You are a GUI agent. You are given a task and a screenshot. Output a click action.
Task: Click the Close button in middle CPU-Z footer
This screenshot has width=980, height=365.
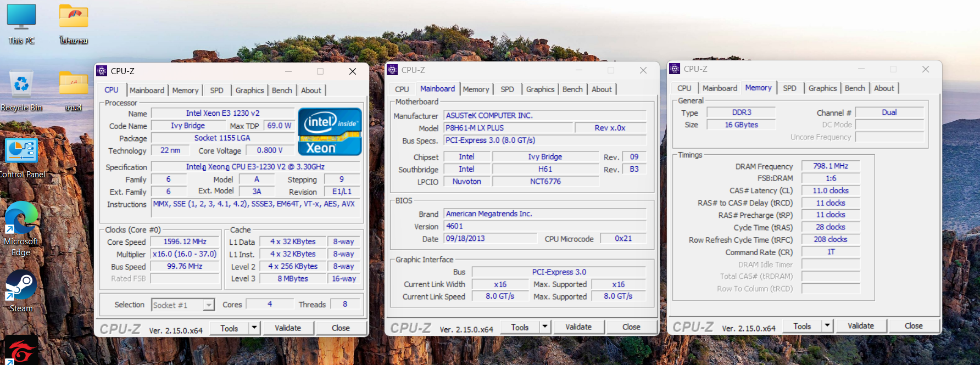coord(631,327)
